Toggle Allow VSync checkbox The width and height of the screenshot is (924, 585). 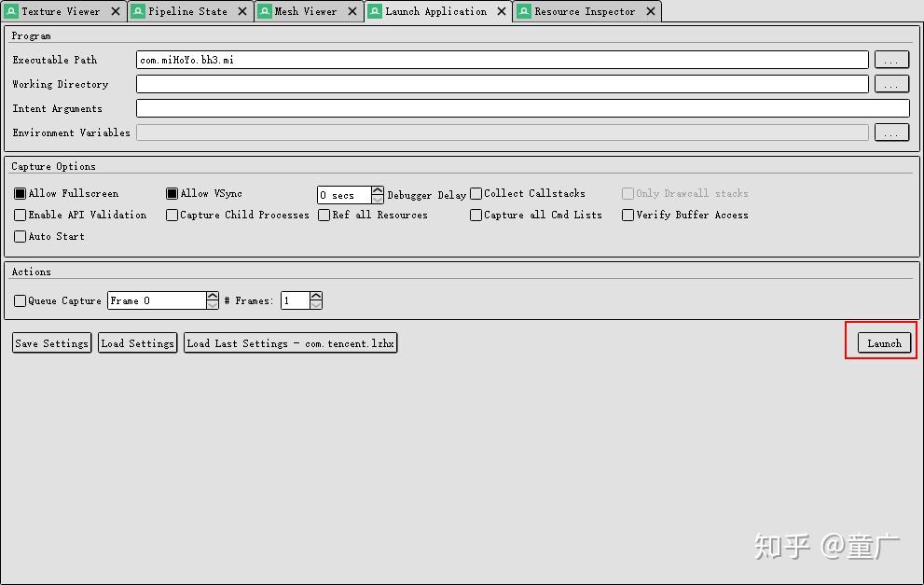172,193
